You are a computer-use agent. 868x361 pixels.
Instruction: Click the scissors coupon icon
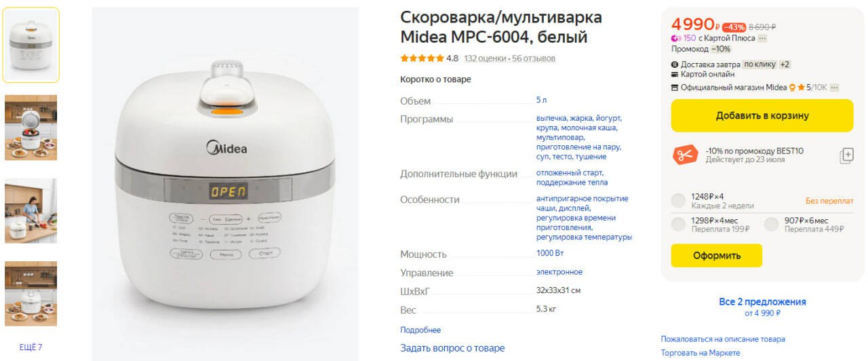[684, 155]
